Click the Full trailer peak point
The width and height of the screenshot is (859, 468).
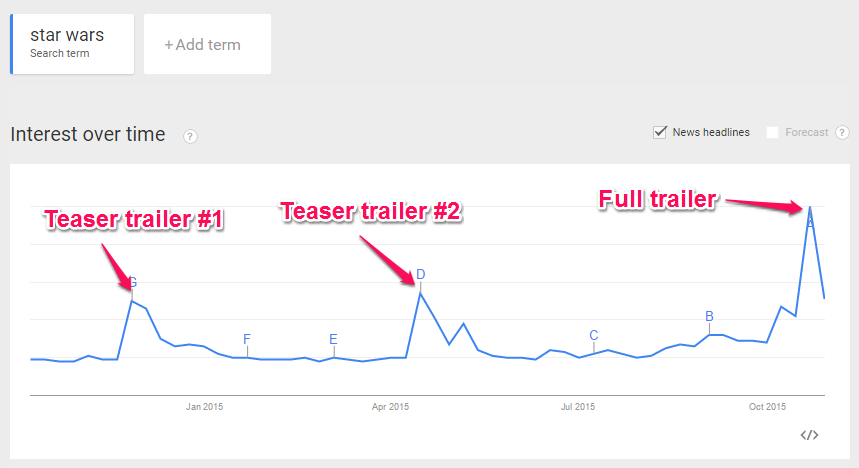(x=810, y=207)
